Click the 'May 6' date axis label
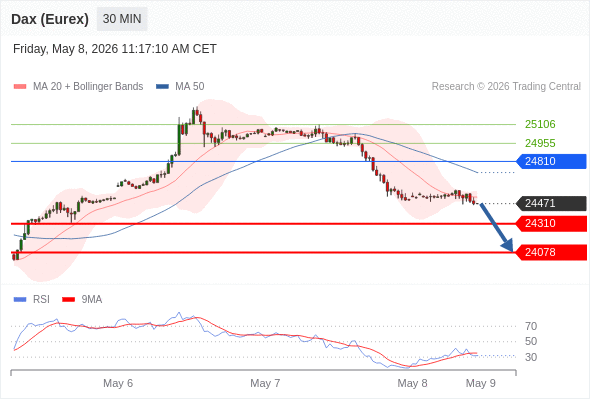 pyautogui.click(x=118, y=383)
